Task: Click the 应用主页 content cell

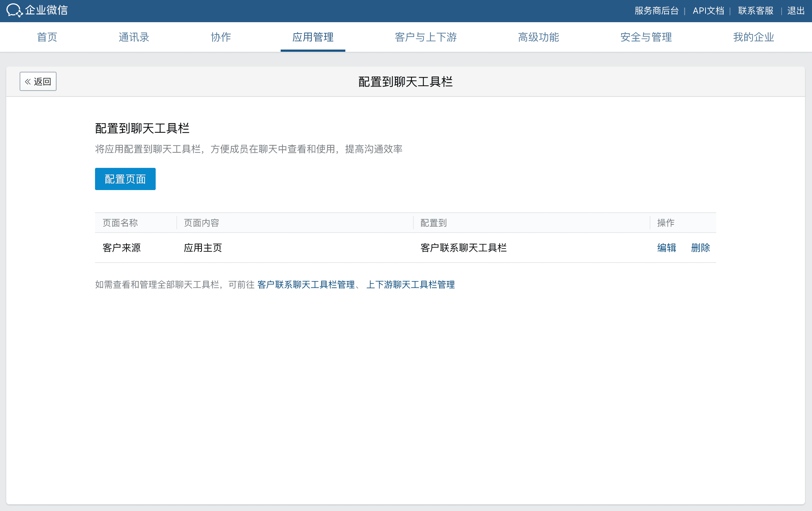Action: pos(203,248)
